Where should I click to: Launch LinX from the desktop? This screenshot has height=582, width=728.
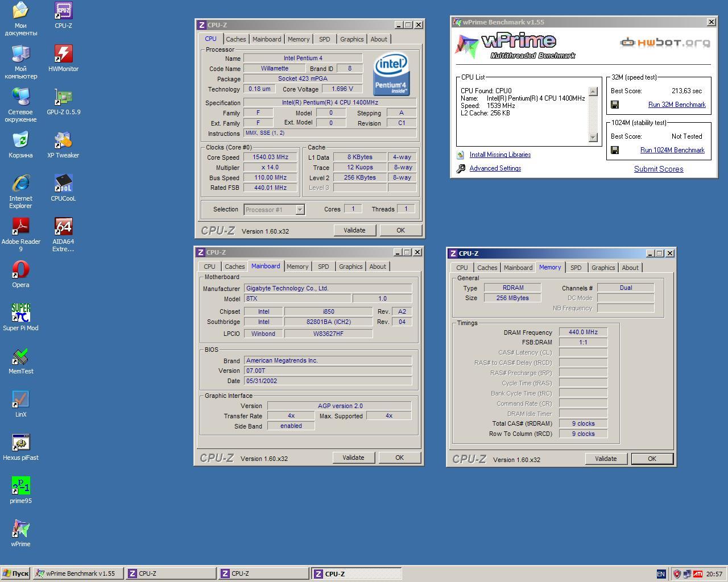click(x=20, y=404)
